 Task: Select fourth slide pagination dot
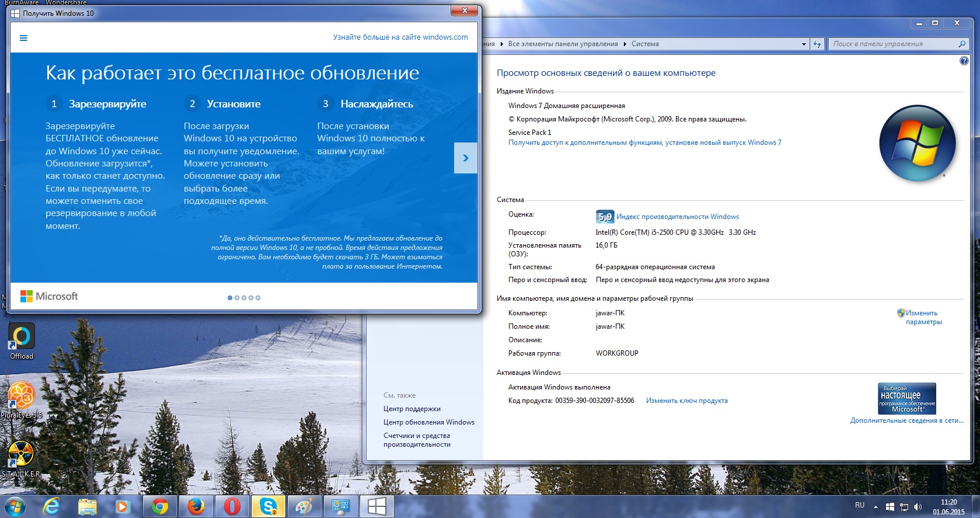click(251, 298)
